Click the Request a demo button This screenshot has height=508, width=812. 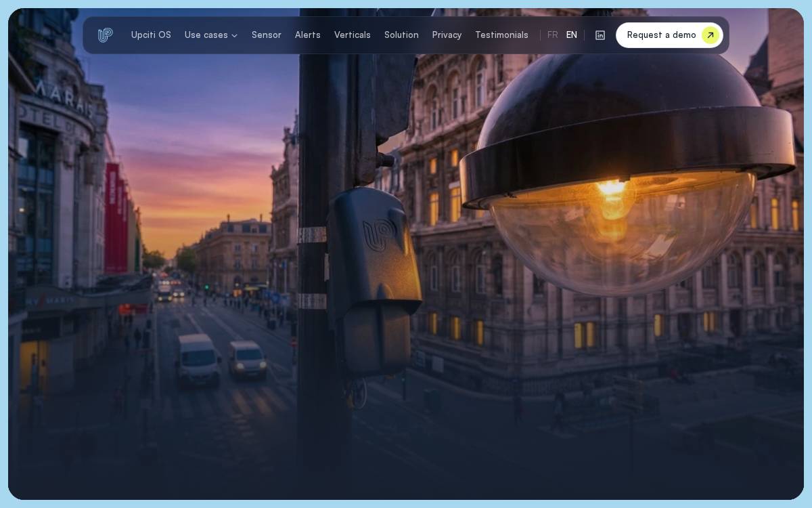[669, 35]
